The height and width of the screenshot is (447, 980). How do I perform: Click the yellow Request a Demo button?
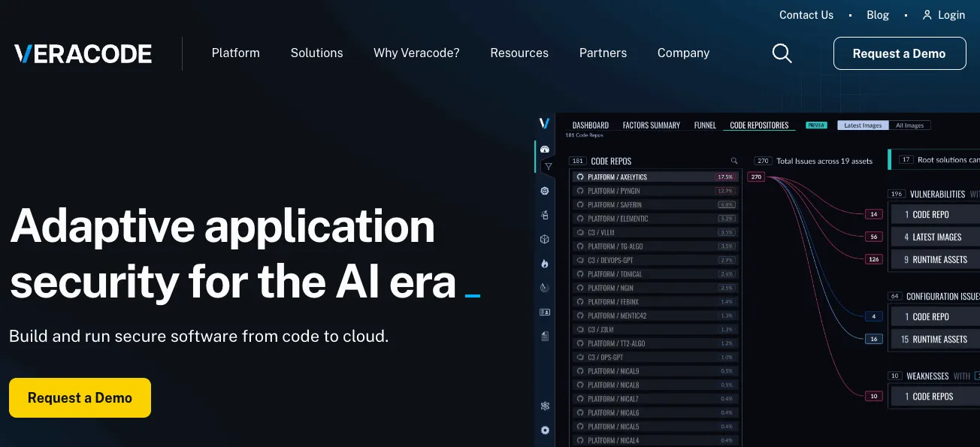coord(80,397)
